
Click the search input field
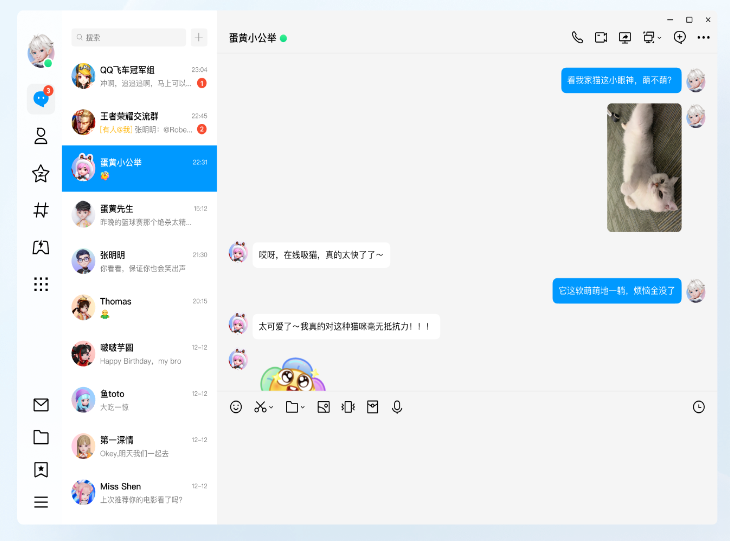[x=129, y=37]
